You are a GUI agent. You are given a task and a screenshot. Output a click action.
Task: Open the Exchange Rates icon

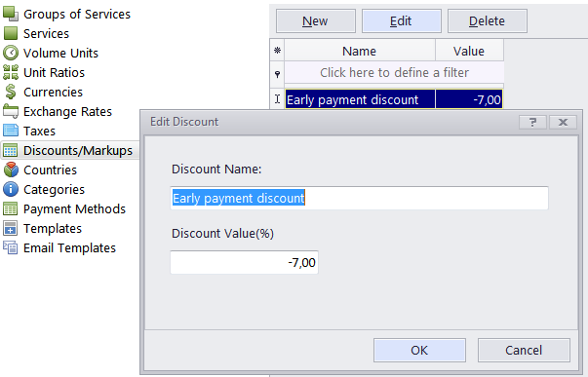pyautogui.click(x=11, y=111)
